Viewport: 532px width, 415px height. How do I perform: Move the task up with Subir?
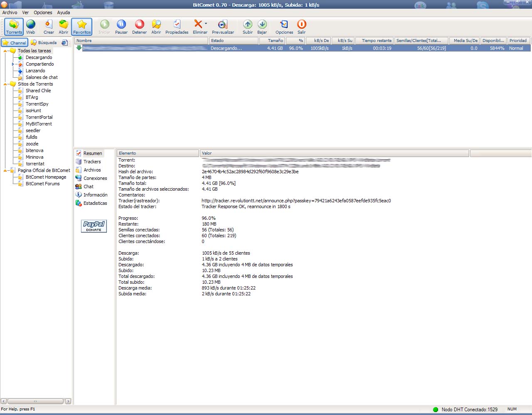(x=248, y=27)
